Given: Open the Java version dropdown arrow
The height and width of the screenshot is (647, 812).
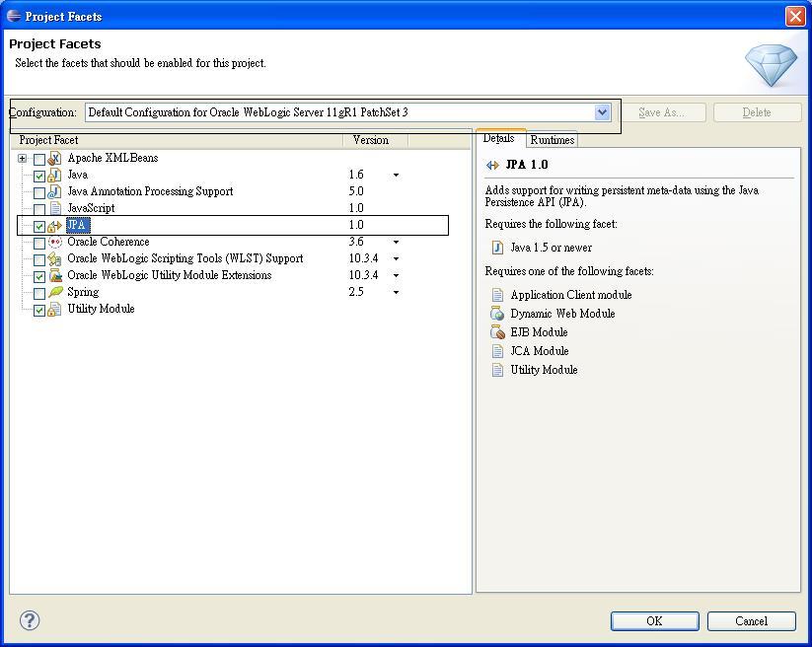Looking at the screenshot, I should (x=397, y=176).
